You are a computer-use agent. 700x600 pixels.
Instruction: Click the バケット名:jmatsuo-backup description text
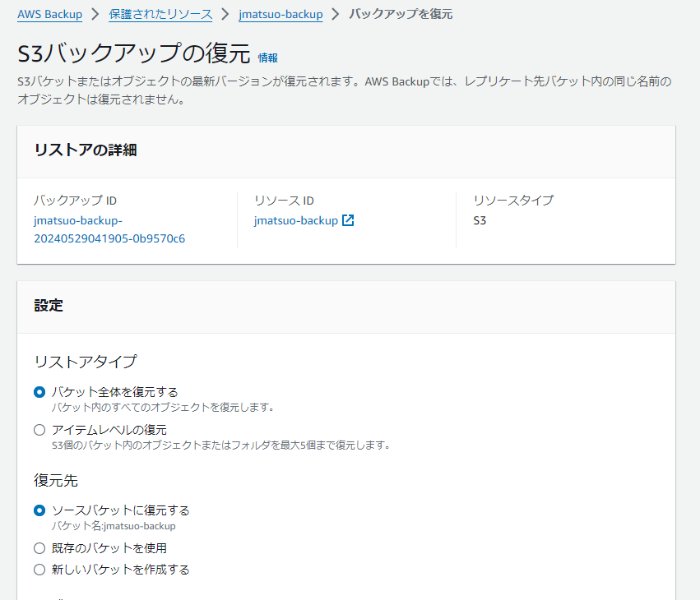click(x=114, y=526)
